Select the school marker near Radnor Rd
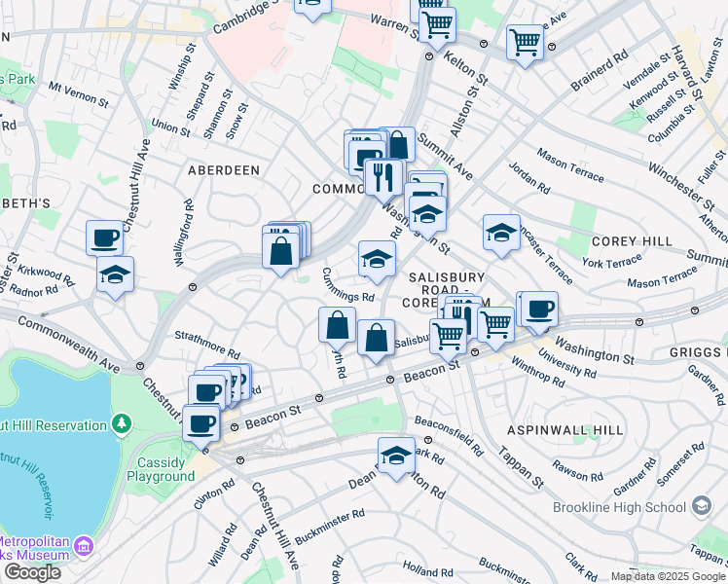Screen dimensions: 728x584 [115, 274]
